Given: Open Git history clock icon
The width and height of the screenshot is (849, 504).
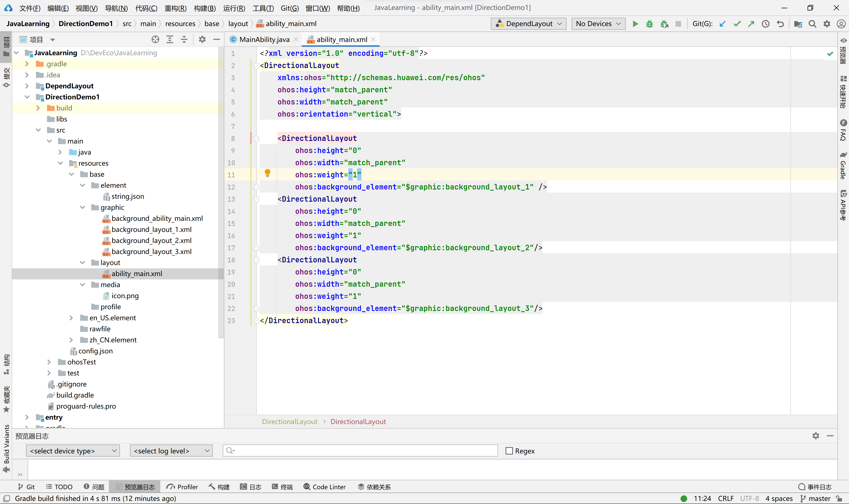Looking at the screenshot, I should click(x=765, y=24).
